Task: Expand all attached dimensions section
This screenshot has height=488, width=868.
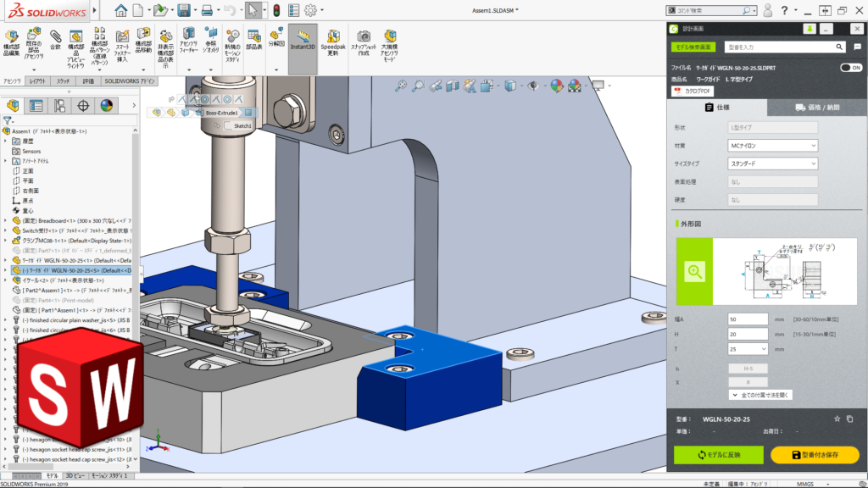Action: [760, 395]
